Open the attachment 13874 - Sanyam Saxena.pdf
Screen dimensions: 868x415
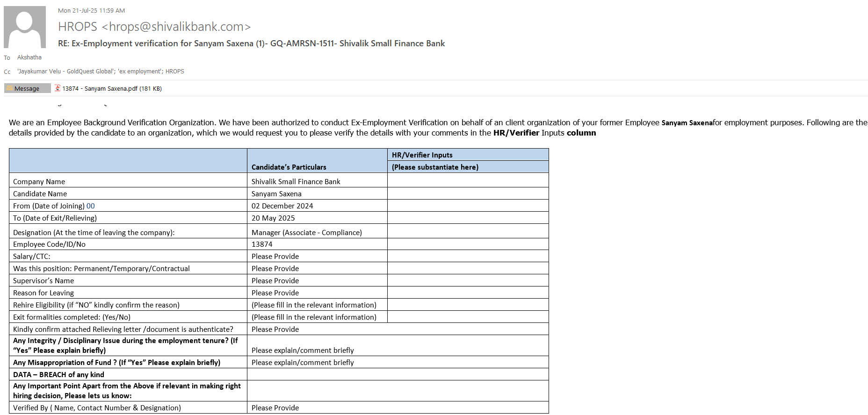pyautogui.click(x=112, y=88)
